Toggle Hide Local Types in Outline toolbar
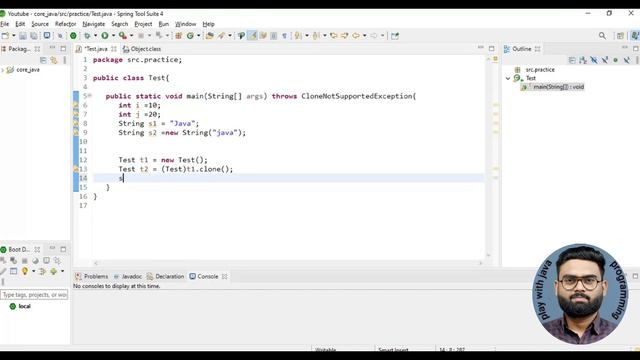The image size is (640, 360). click(627, 60)
